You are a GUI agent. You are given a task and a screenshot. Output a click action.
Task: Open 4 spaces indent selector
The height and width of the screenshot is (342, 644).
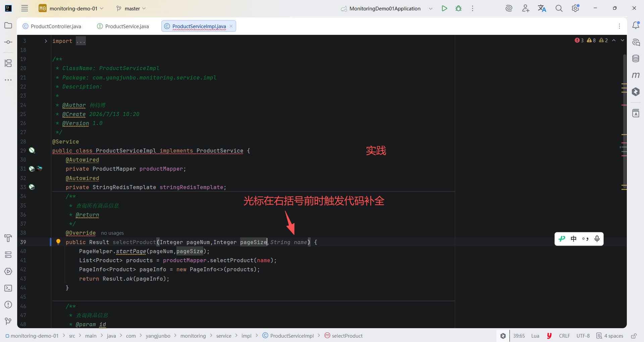point(610,336)
